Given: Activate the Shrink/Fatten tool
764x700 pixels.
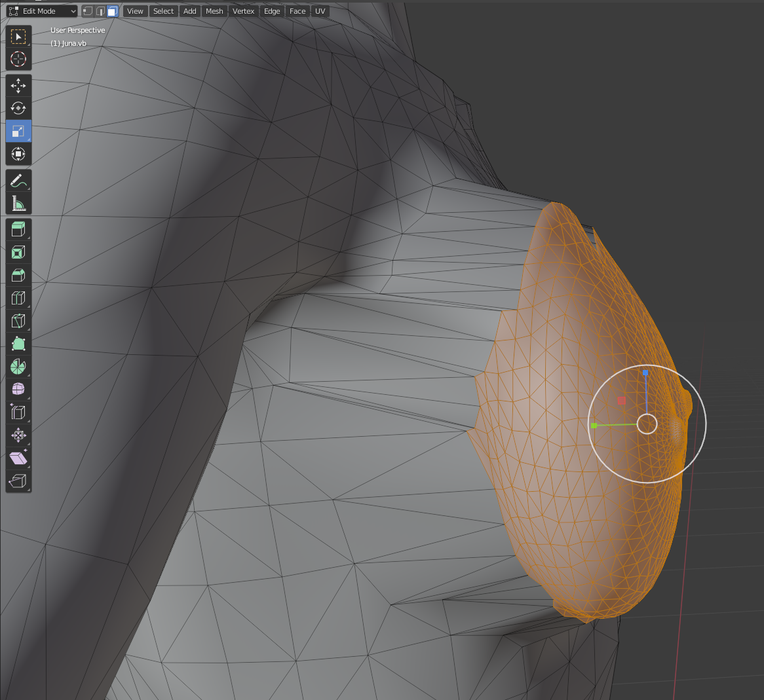Looking at the screenshot, I should click(18, 435).
